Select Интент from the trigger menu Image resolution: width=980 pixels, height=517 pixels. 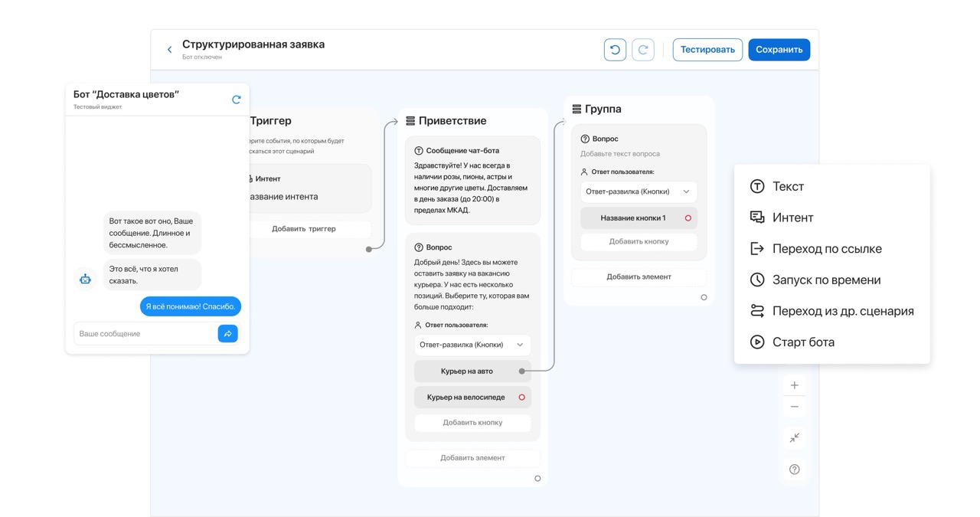(x=792, y=218)
